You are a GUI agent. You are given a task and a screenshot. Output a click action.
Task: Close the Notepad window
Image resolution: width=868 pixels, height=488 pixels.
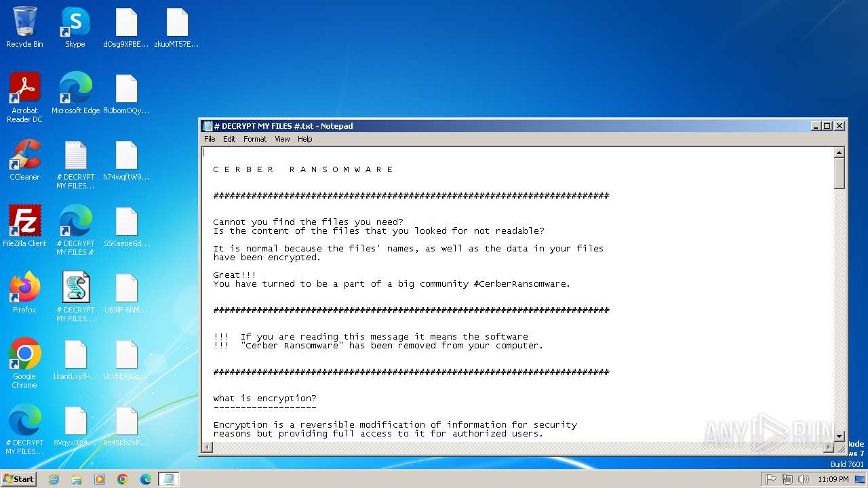840,126
